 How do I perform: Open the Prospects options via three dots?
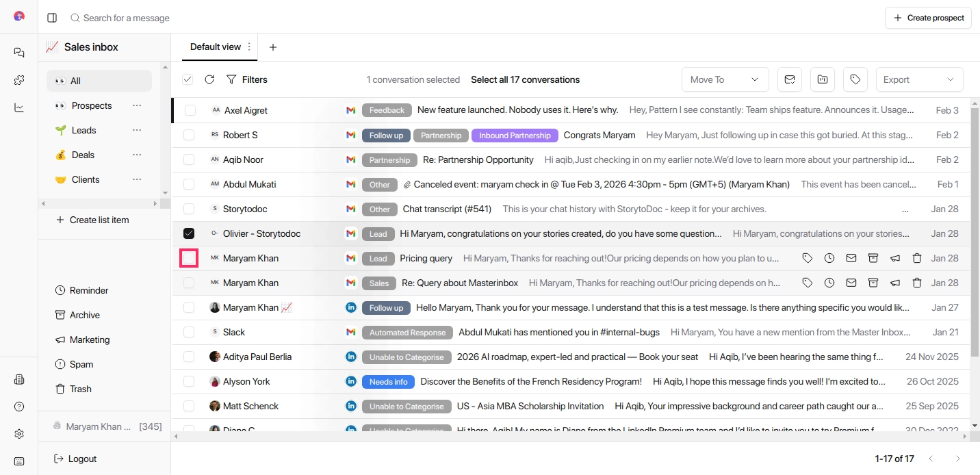[137, 105]
